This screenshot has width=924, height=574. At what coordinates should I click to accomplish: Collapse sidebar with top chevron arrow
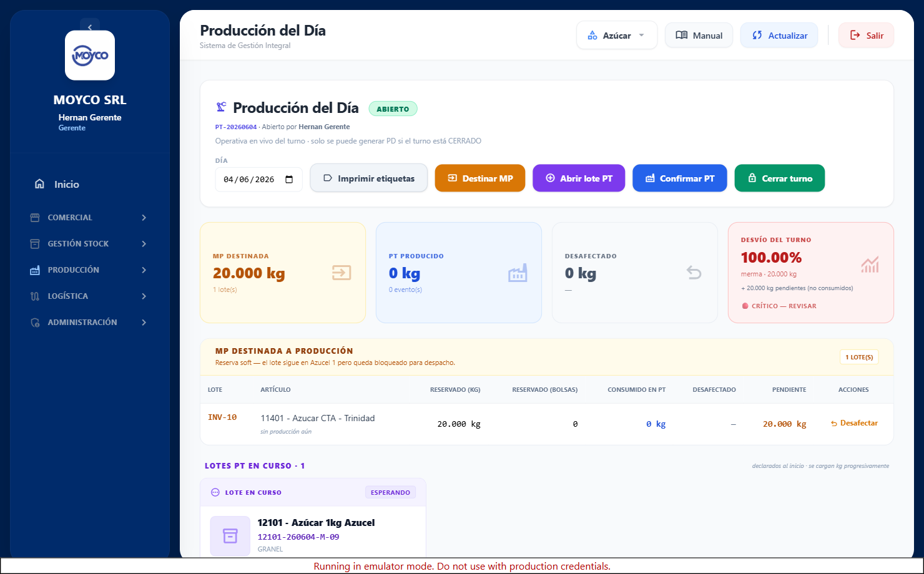[x=90, y=27]
